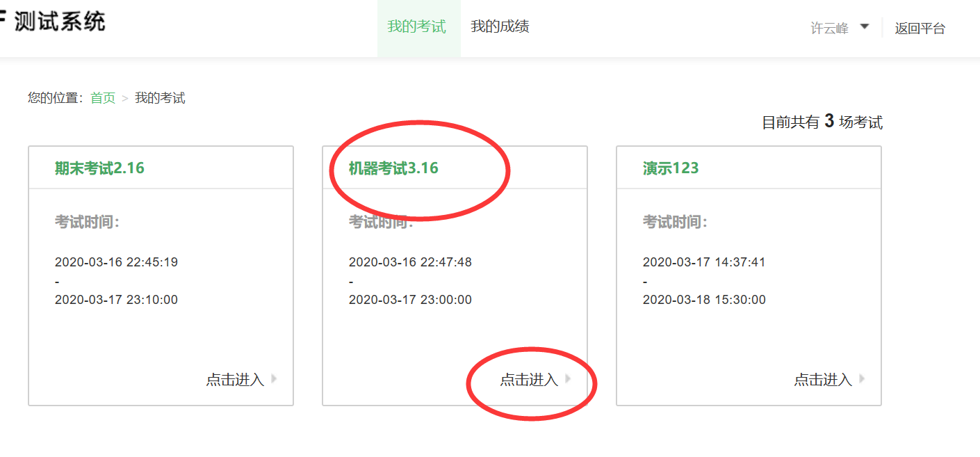Click 点击进入 for 期末考试2.16
The width and height of the screenshot is (980, 457).
coord(235,380)
